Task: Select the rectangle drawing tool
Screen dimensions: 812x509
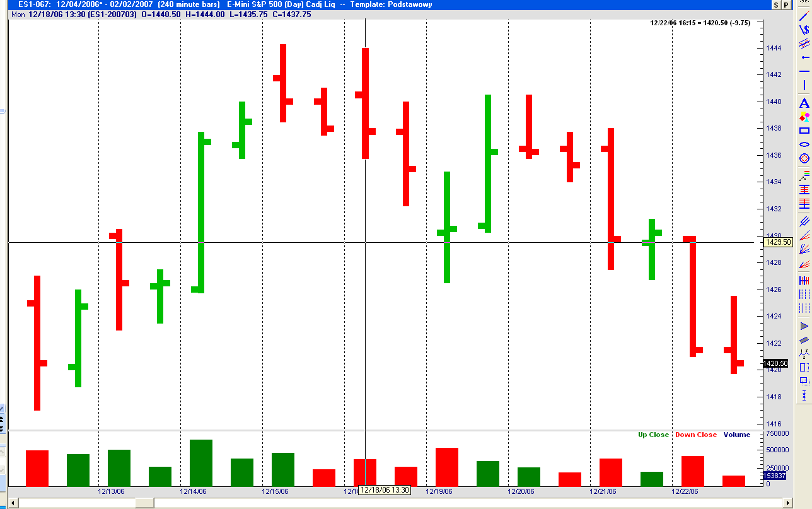Action: pos(804,131)
